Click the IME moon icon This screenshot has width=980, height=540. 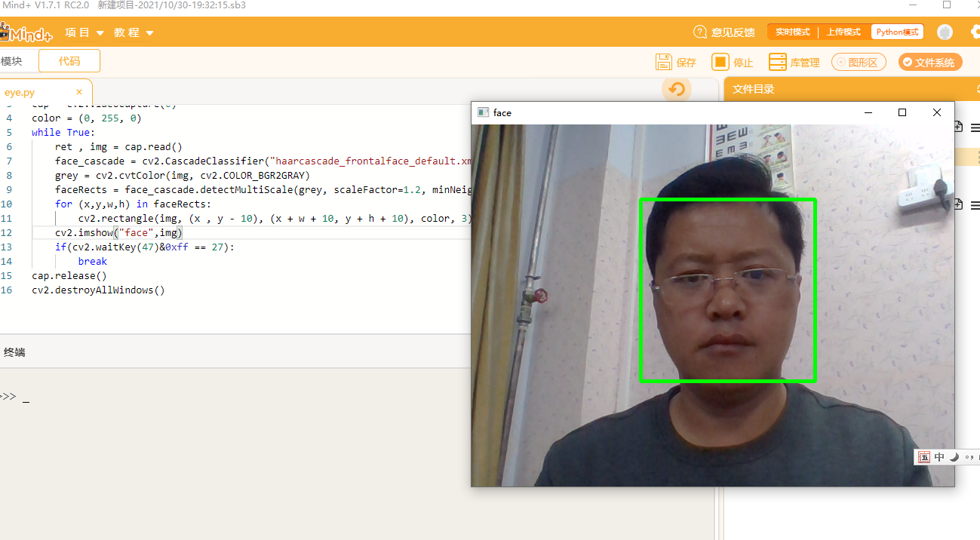pos(954,457)
